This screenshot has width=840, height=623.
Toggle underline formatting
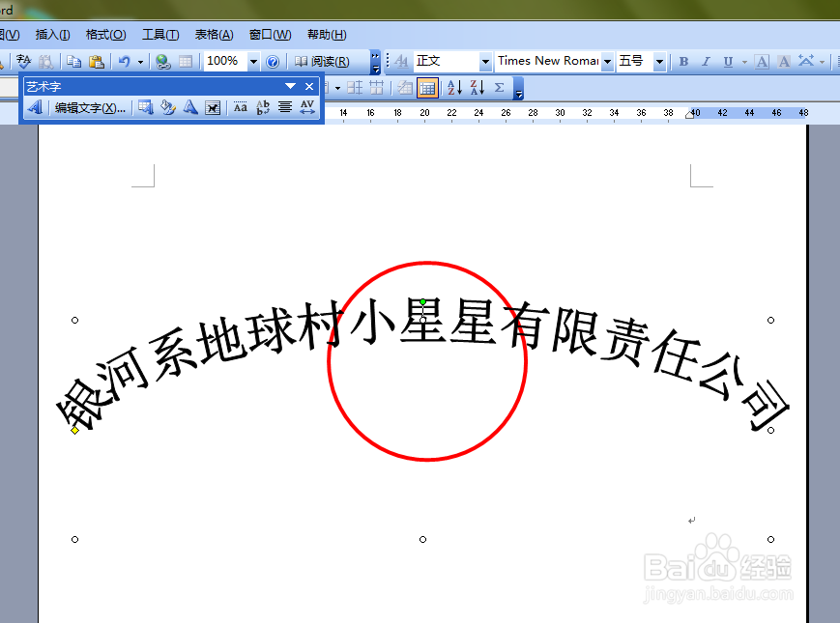click(x=728, y=61)
